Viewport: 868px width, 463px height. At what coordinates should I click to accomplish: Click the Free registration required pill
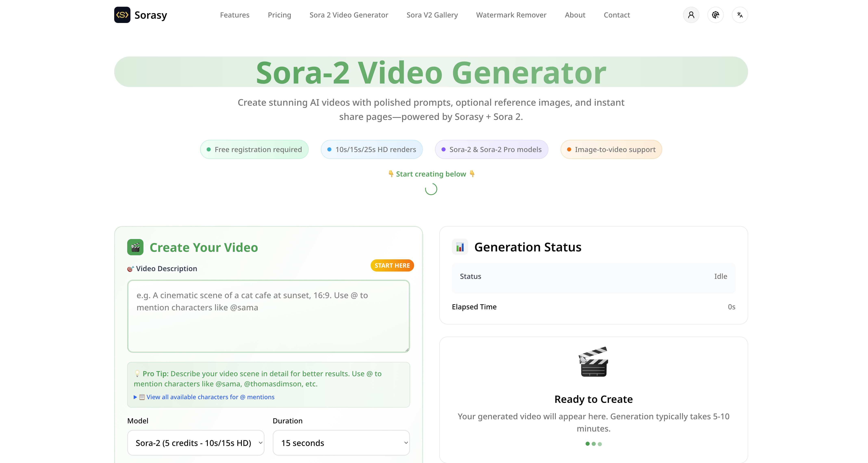pos(254,150)
